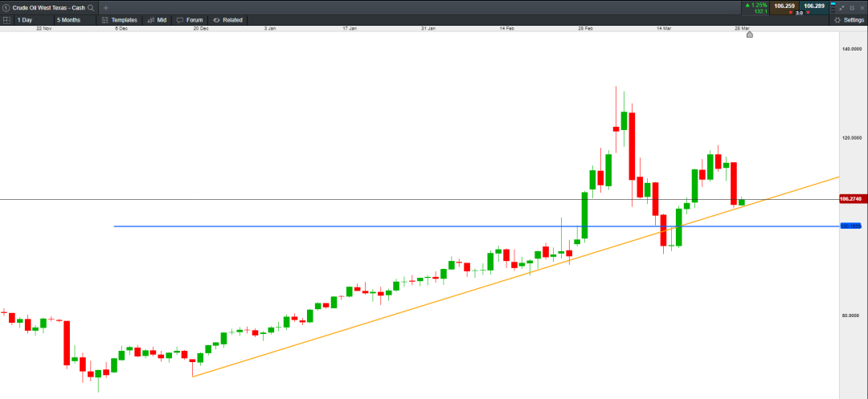Image resolution: width=868 pixels, height=399 pixels.
Task: Open the Mid price type selector
Action: tap(158, 20)
